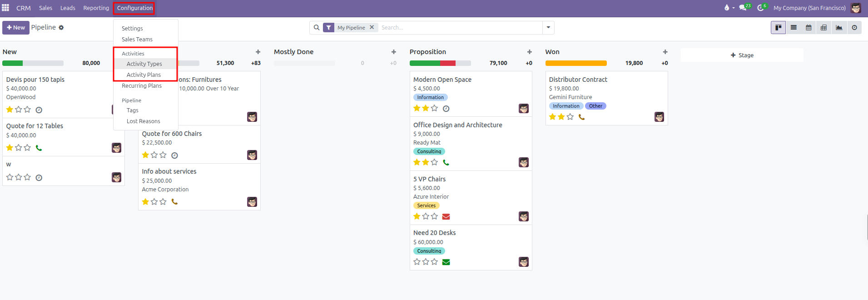
Task: Click the filter funnel icon in search bar
Action: point(329,28)
